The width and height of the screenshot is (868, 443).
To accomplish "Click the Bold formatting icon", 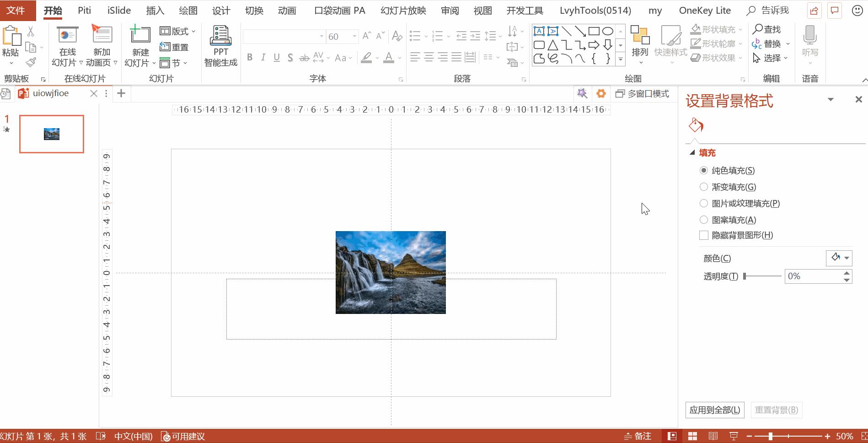I will [x=250, y=57].
